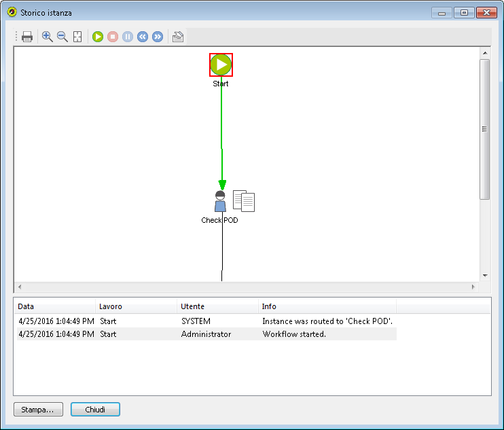Select the Check POD user task node
This screenshot has height=430, width=504.
tap(220, 201)
